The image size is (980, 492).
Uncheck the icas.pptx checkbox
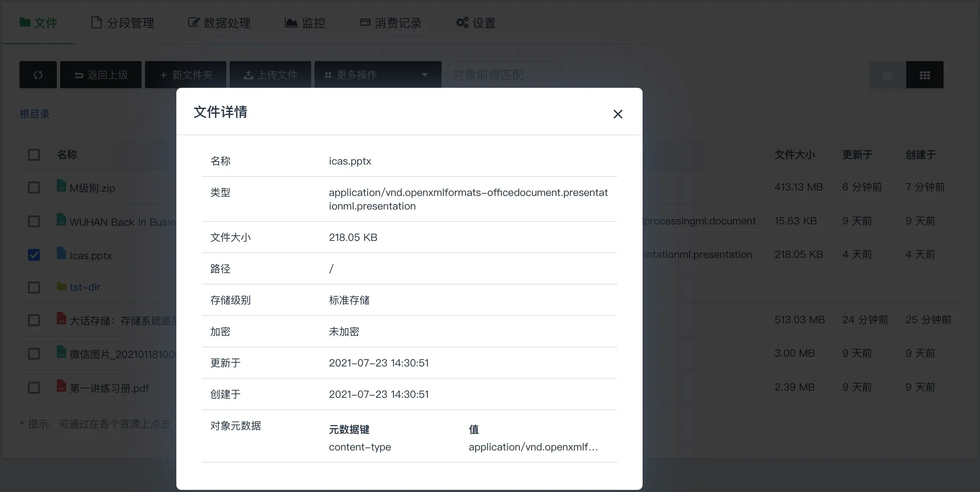(34, 254)
